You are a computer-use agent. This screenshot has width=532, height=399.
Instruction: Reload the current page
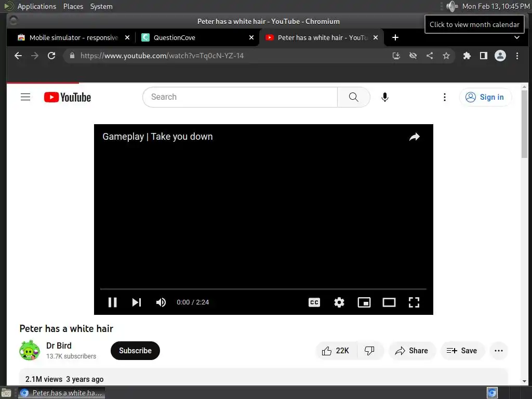click(51, 56)
